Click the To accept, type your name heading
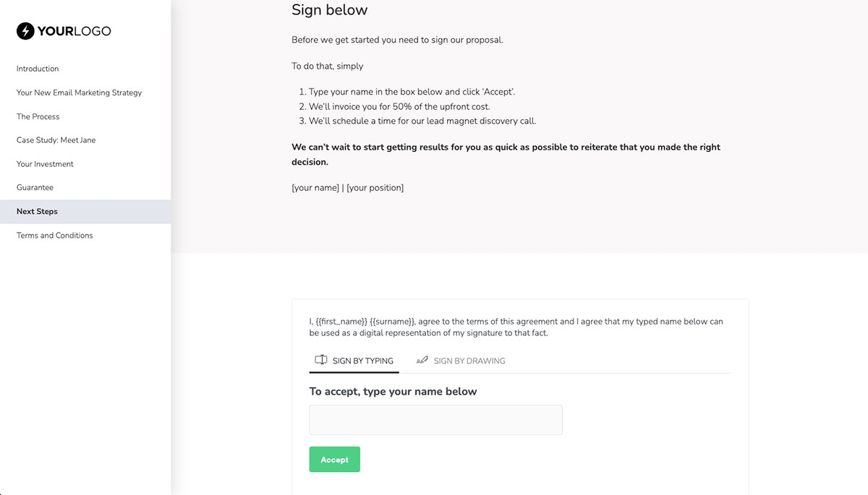Screen dimensions: 868x495 [392, 391]
